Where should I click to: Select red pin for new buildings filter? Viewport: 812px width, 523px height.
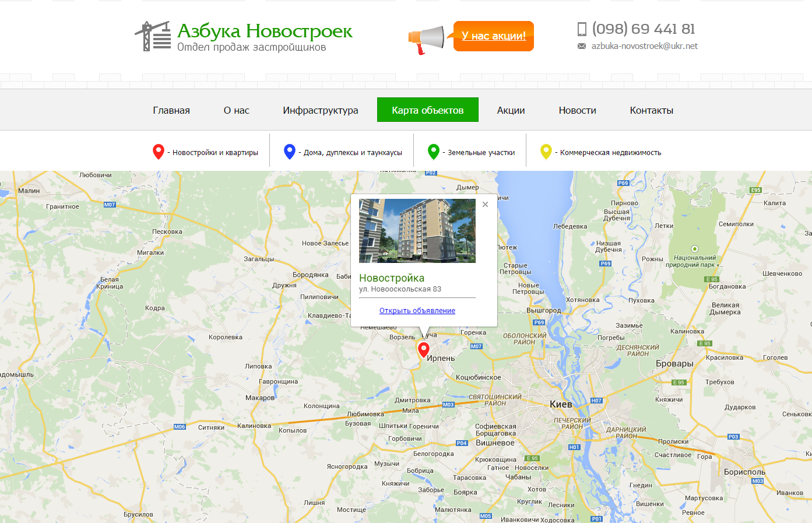point(158,152)
